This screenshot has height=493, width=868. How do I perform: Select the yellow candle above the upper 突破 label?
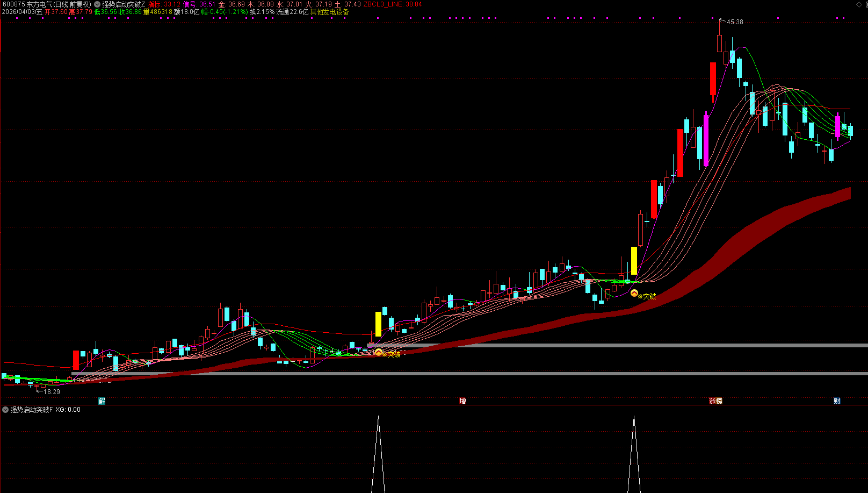click(634, 261)
